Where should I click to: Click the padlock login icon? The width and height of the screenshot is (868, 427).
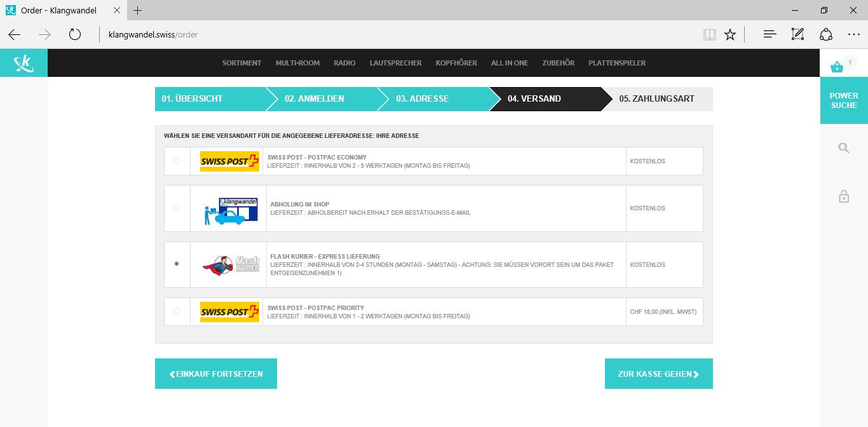844,196
